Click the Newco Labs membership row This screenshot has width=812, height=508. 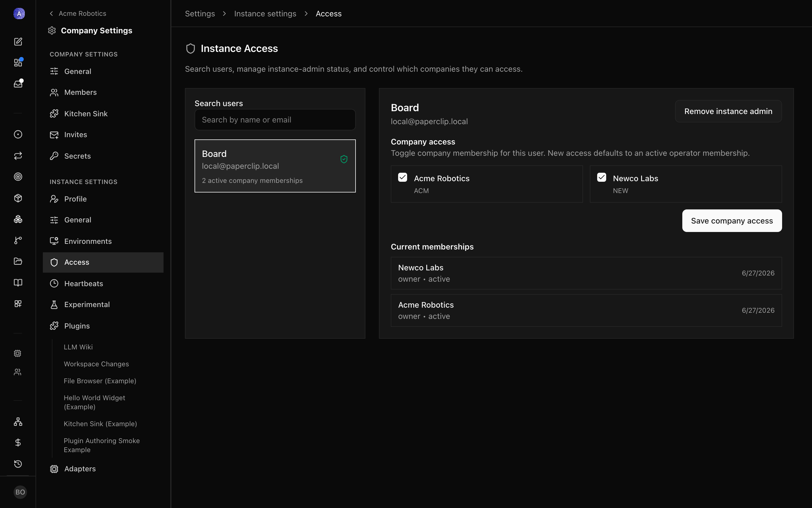(586, 273)
